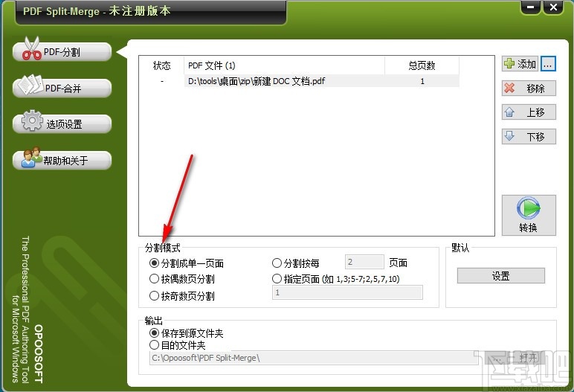The image size is (574, 392).
Task: Open 选项设置 options settings
Action: click(62, 124)
